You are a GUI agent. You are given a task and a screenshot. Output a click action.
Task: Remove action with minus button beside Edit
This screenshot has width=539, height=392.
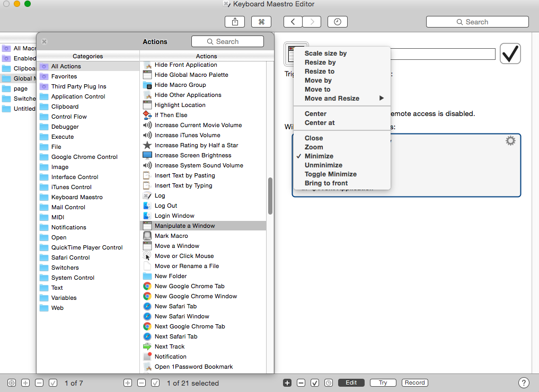[x=301, y=382]
